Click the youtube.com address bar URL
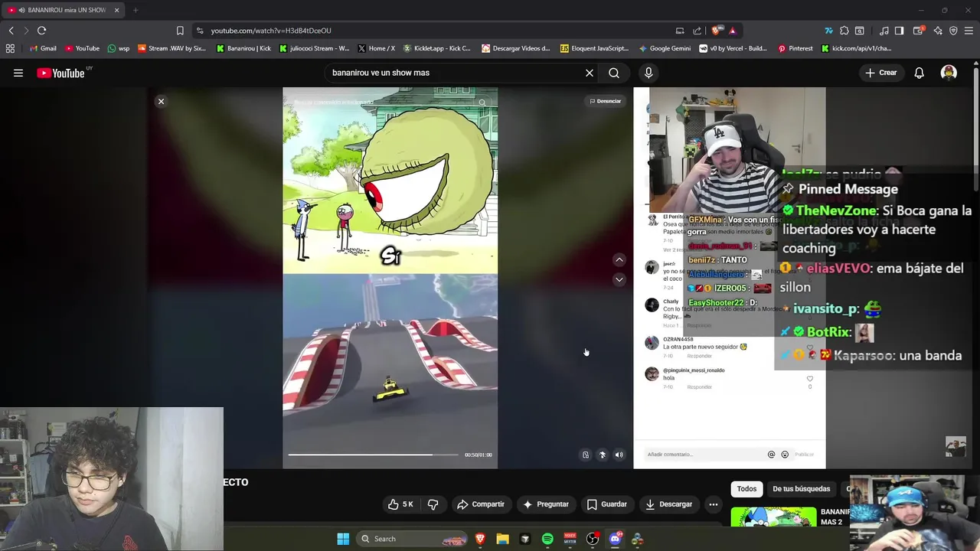Viewport: 980px width, 551px height. pos(271,31)
